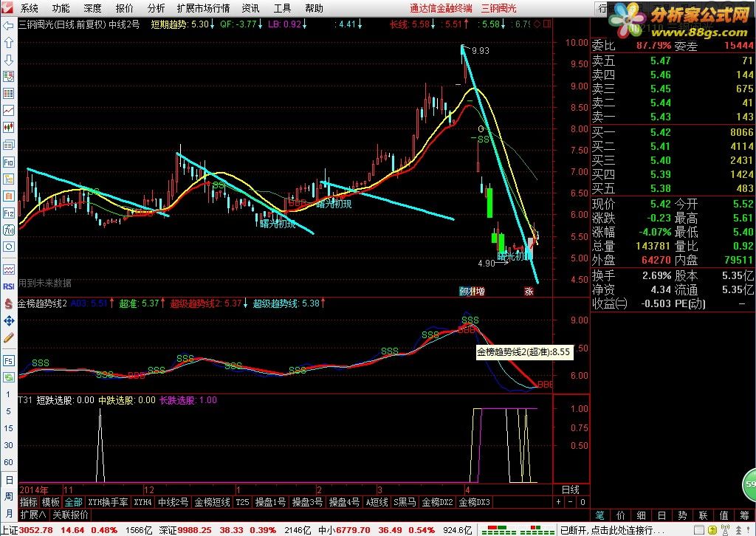Select the pencil drawing tool icon
The height and width of the screenshot is (536, 756).
click(8, 337)
